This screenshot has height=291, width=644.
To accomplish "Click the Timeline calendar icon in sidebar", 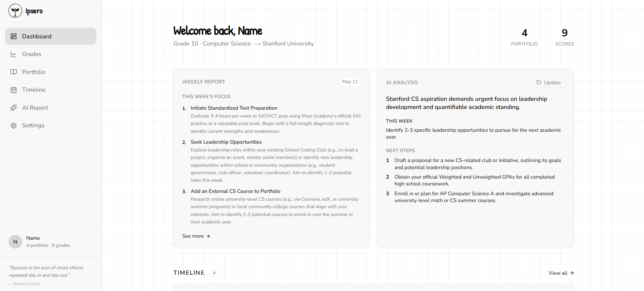I will point(14,90).
